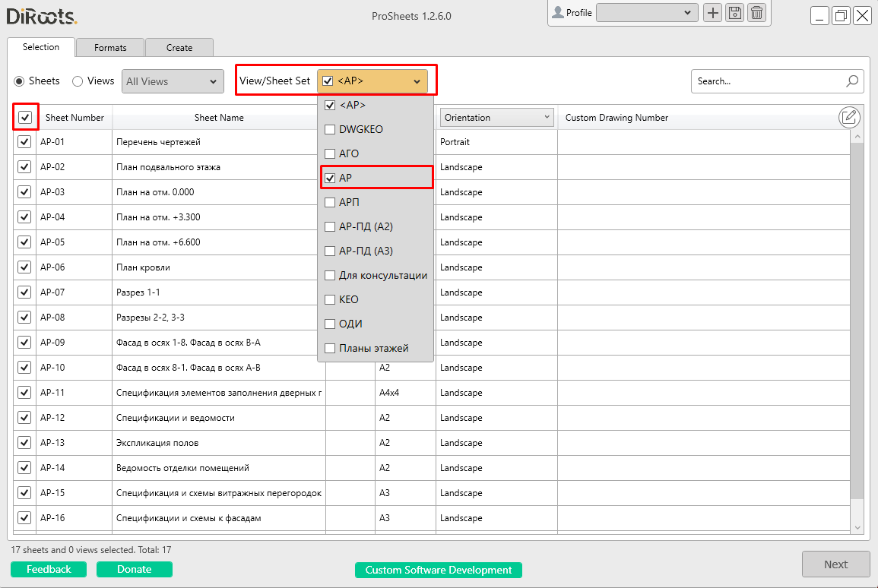Toggle the select-all checkbox above sheet rows
Image resolution: width=878 pixels, height=588 pixels.
tap(24, 117)
